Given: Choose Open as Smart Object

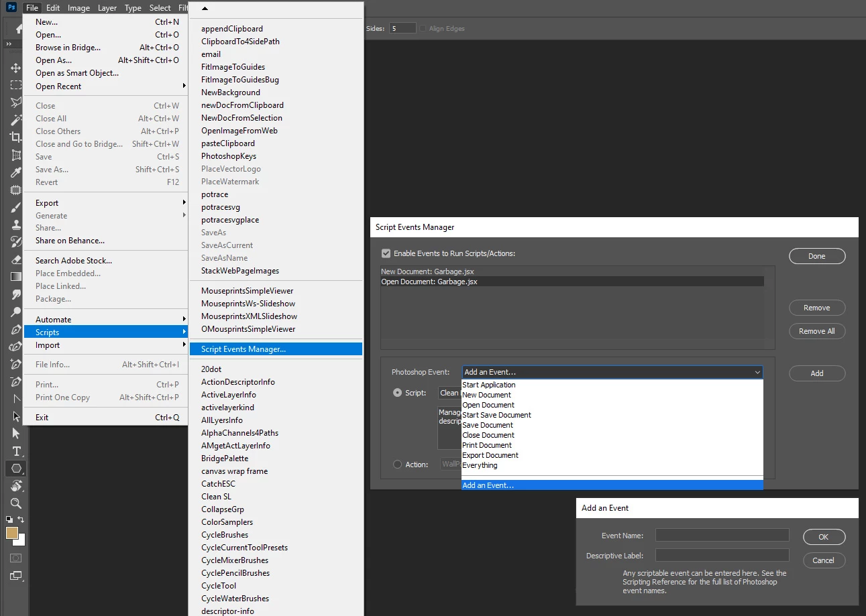Looking at the screenshot, I should coord(106,73).
